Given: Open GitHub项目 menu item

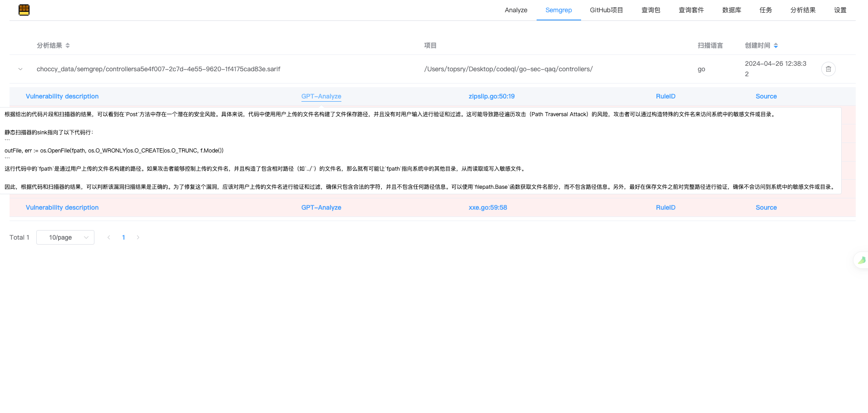Looking at the screenshot, I should [x=607, y=10].
